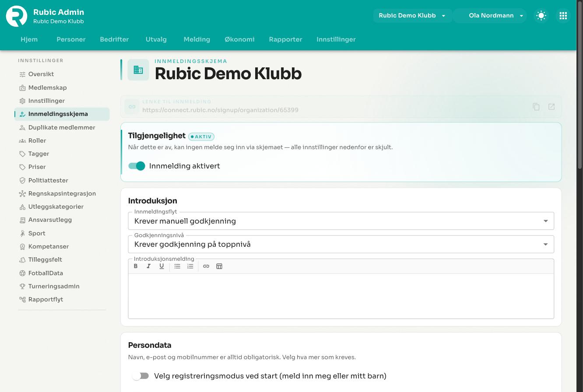
Task: Click the Rubic Admin logo icon
Action: click(x=17, y=16)
